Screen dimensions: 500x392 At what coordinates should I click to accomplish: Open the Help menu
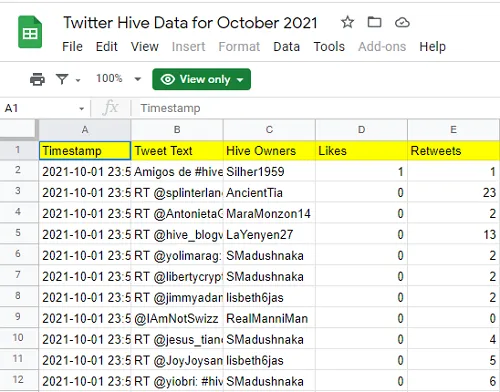(x=432, y=47)
